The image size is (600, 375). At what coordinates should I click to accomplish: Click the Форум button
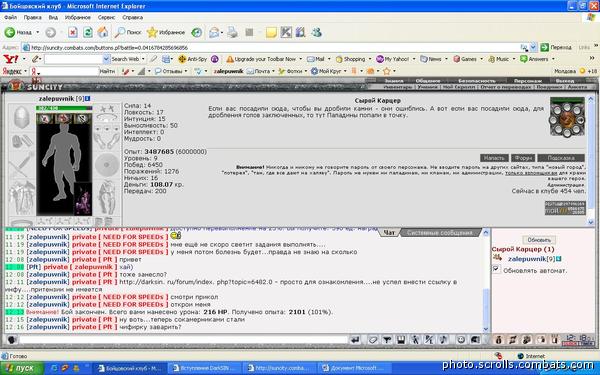coord(523,158)
